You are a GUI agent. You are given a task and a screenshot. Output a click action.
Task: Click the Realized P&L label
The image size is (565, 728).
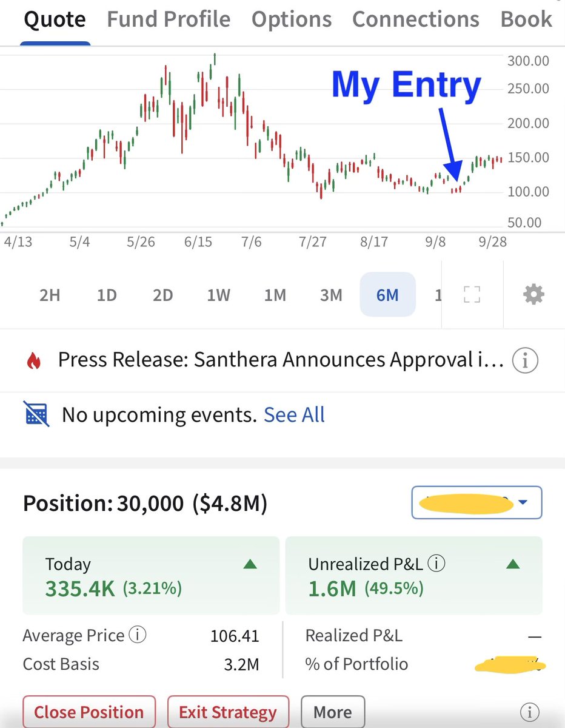click(354, 636)
